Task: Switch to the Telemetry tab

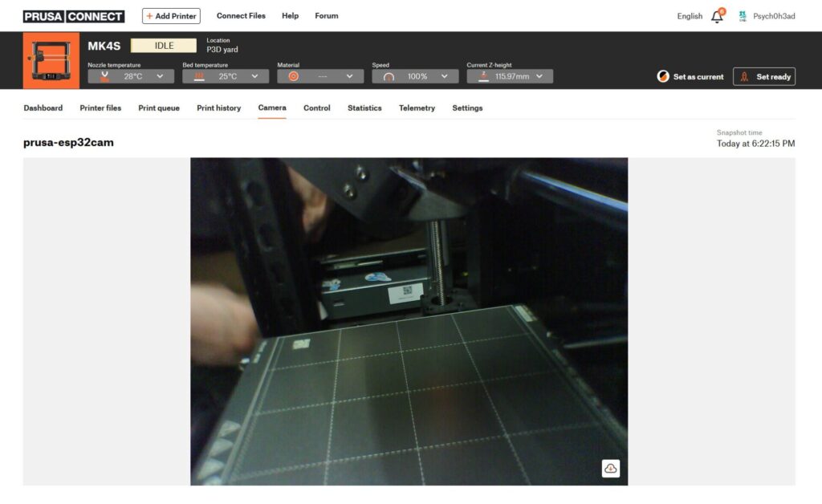Action: (417, 108)
